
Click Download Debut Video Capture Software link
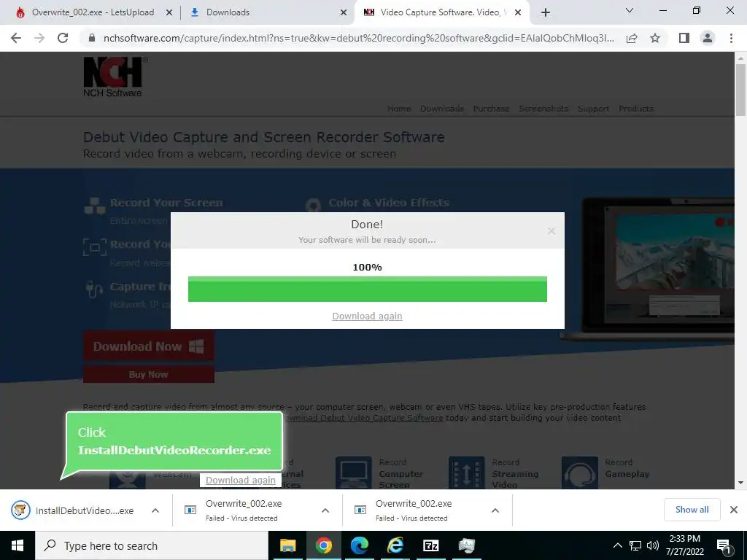point(363,418)
